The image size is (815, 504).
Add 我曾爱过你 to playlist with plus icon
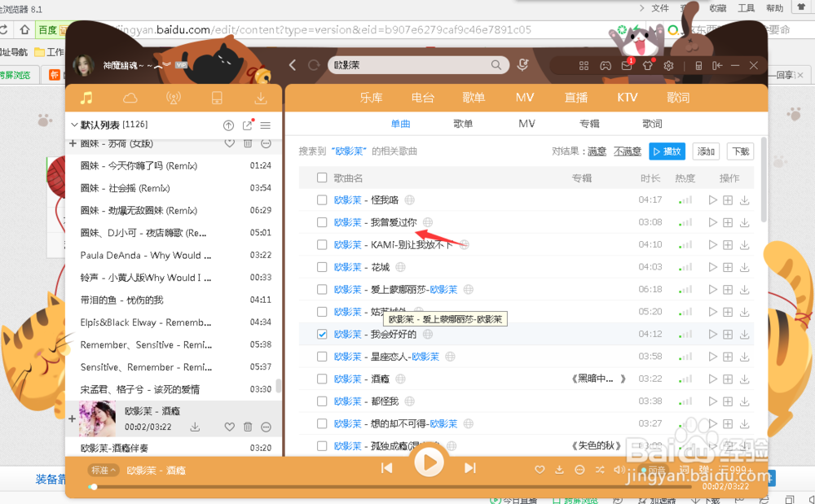coord(728,222)
